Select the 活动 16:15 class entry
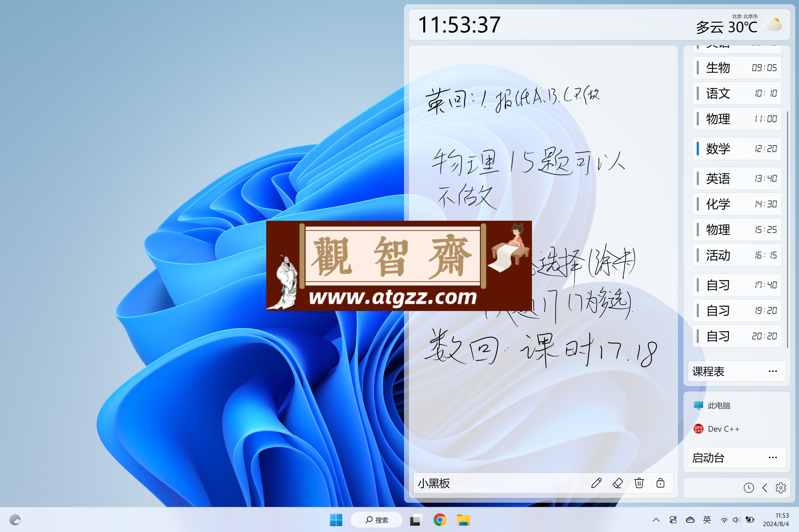799x532 pixels. click(737, 255)
